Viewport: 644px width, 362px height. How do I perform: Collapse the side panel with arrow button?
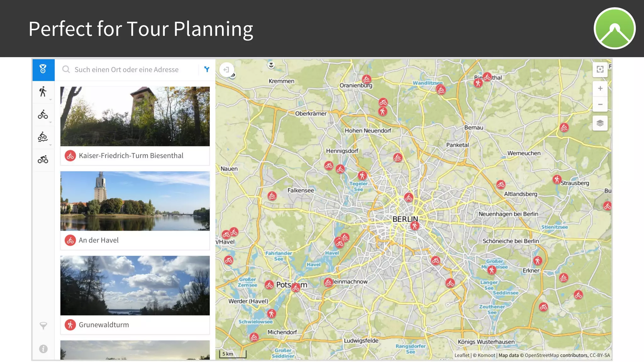pyautogui.click(x=226, y=69)
